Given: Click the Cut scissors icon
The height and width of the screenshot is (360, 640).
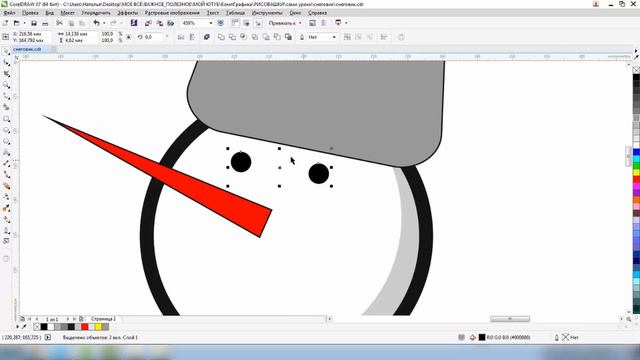Looking at the screenshot, I should 59,23.
